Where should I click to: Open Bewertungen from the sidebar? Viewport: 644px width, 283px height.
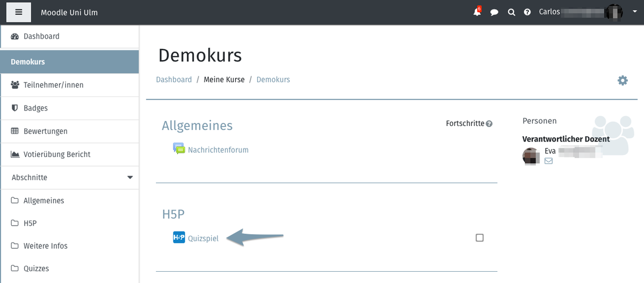45,131
